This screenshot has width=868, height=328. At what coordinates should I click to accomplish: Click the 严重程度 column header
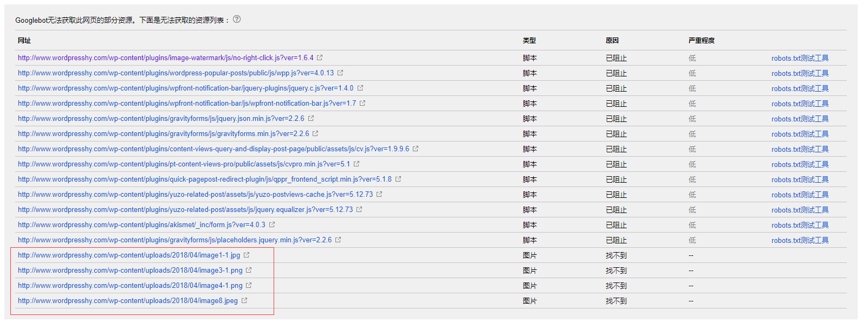[702, 41]
